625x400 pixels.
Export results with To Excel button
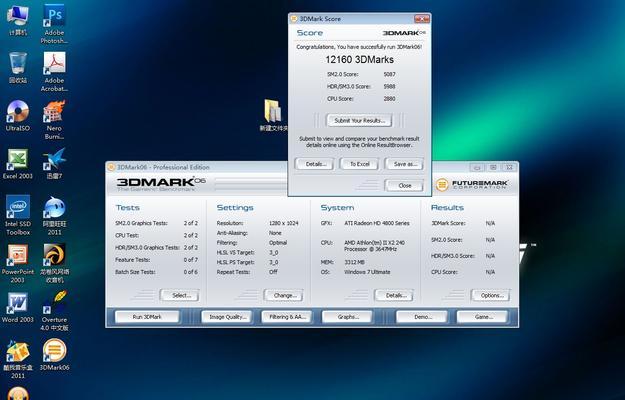click(359, 164)
